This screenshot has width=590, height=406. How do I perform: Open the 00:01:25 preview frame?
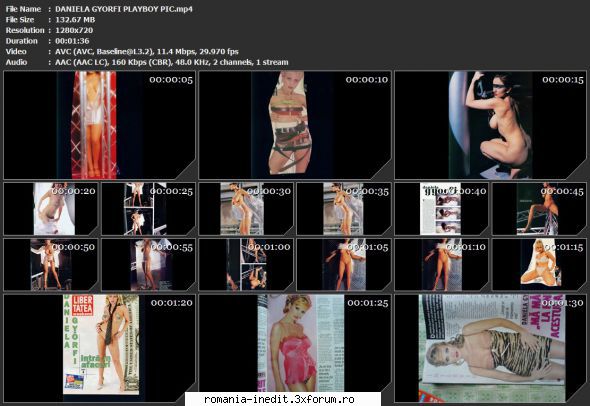(x=295, y=348)
